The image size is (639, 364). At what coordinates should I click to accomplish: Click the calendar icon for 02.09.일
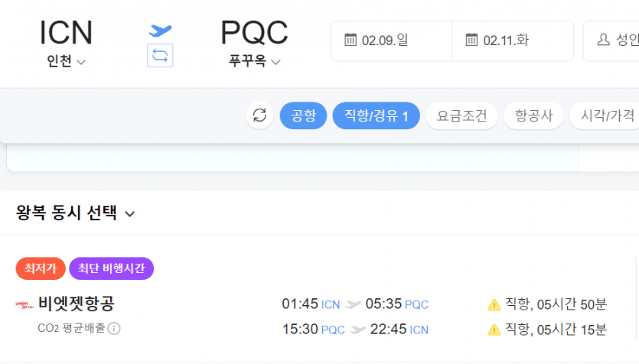click(350, 40)
